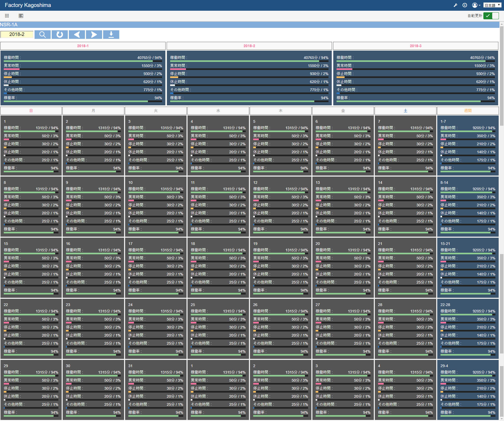Click 350分 / 3% in the 15-21 week card
This screenshot has width=504, height=421.
coord(486,258)
